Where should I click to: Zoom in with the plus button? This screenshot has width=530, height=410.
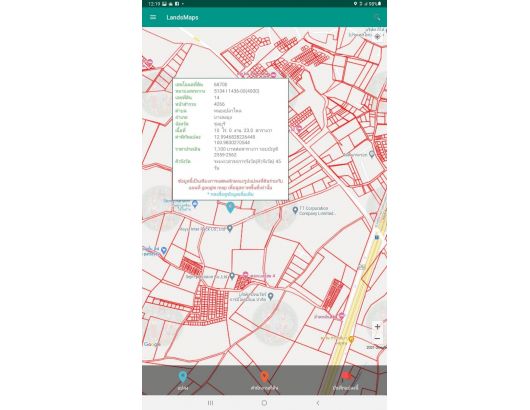click(x=377, y=327)
